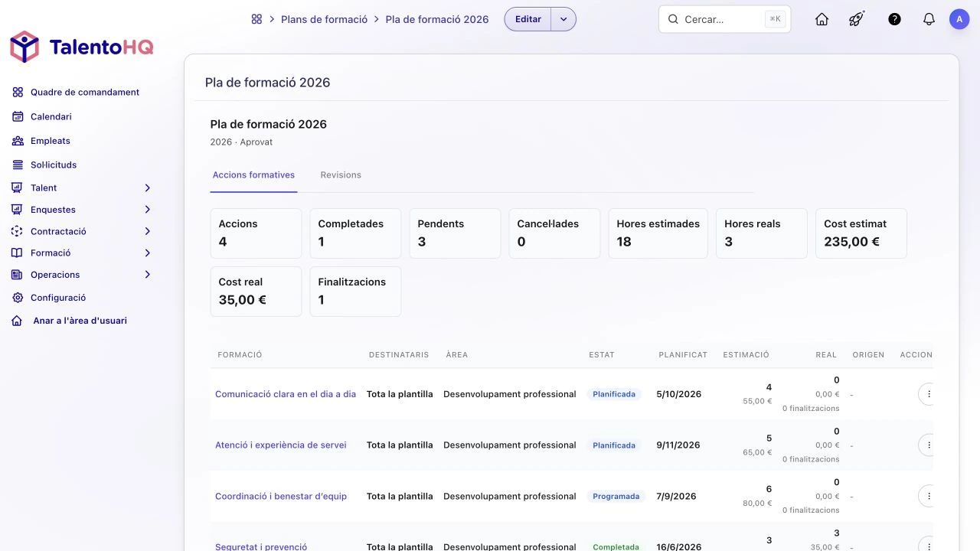Expand the Talent submenu chevron

point(148,187)
